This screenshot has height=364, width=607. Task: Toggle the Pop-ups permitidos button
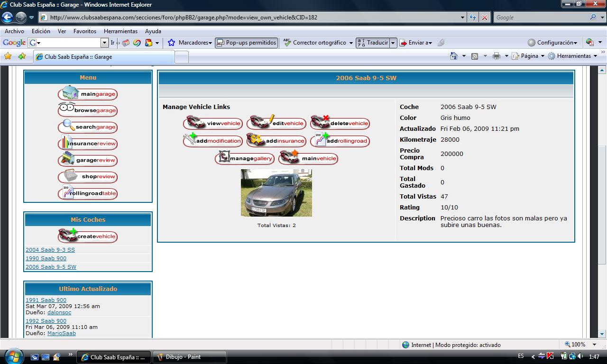(x=246, y=43)
